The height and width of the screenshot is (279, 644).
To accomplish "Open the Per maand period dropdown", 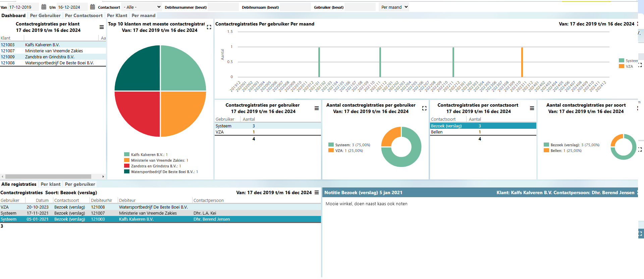I will coord(394,7).
